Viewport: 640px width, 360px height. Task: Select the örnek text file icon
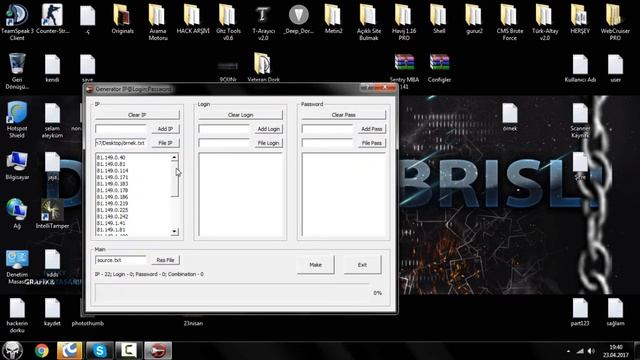[x=510, y=117]
